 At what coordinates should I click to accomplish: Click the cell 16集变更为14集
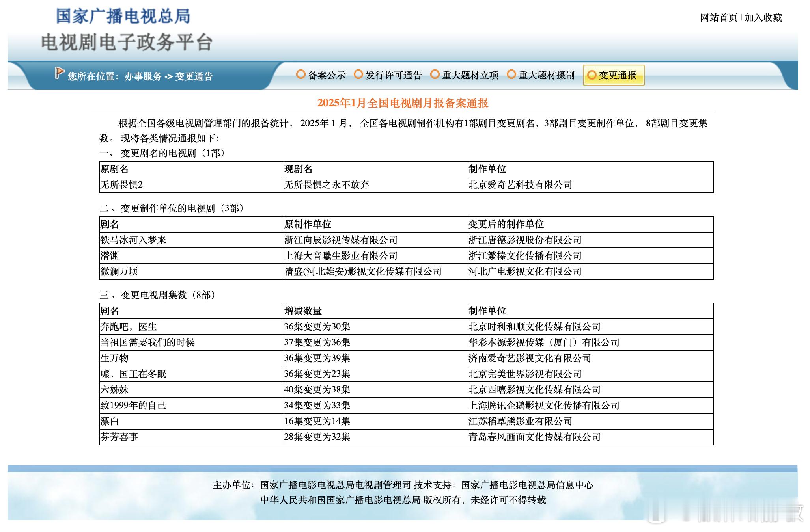(375, 421)
